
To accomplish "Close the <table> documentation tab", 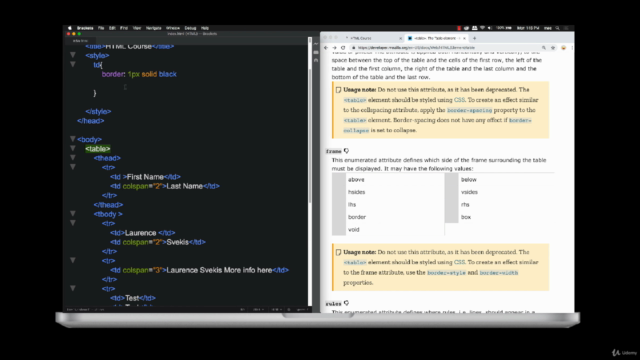I will pos(464,38).
